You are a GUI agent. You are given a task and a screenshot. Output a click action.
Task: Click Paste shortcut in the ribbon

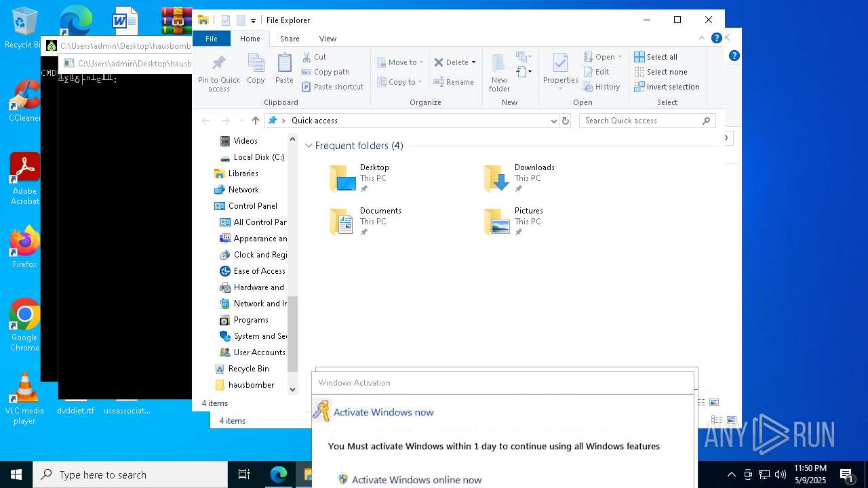[x=332, y=87]
